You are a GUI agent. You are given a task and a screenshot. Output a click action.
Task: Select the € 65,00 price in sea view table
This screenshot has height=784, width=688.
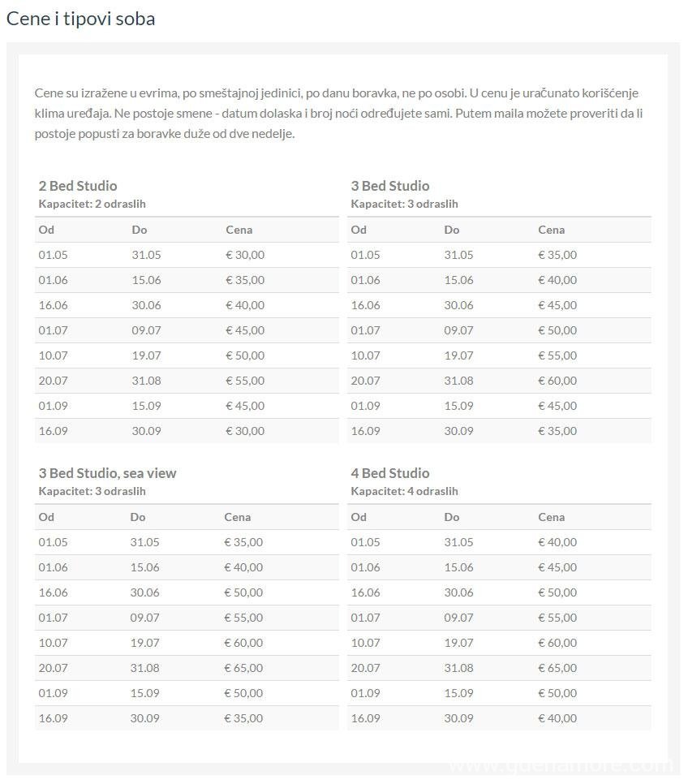[x=243, y=668]
